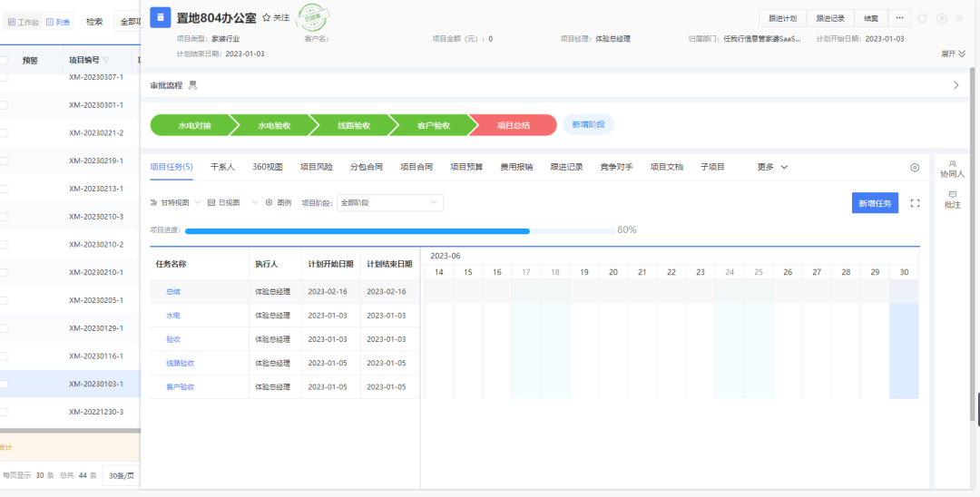Select the checkbox for row XM-20230219-1
The width and height of the screenshot is (980, 497).
click(4, 161)
